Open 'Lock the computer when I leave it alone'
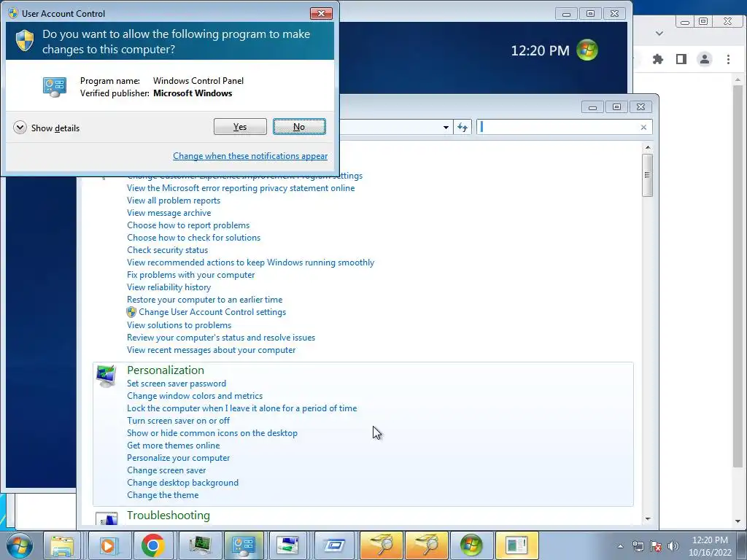 tap(241, 408)
